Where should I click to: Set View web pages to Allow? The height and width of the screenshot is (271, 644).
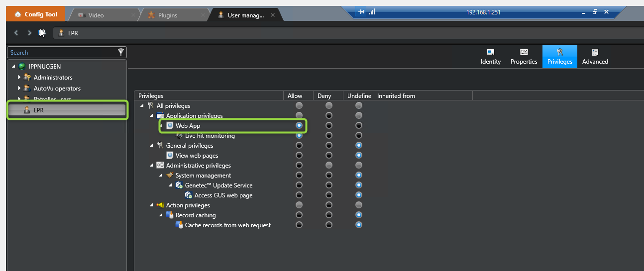(299, 156)
